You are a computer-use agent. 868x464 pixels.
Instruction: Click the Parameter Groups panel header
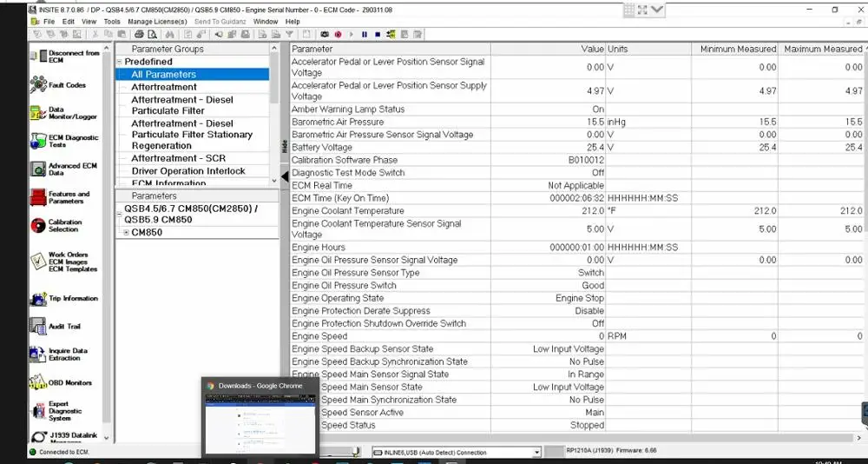(x=192, y=49)
